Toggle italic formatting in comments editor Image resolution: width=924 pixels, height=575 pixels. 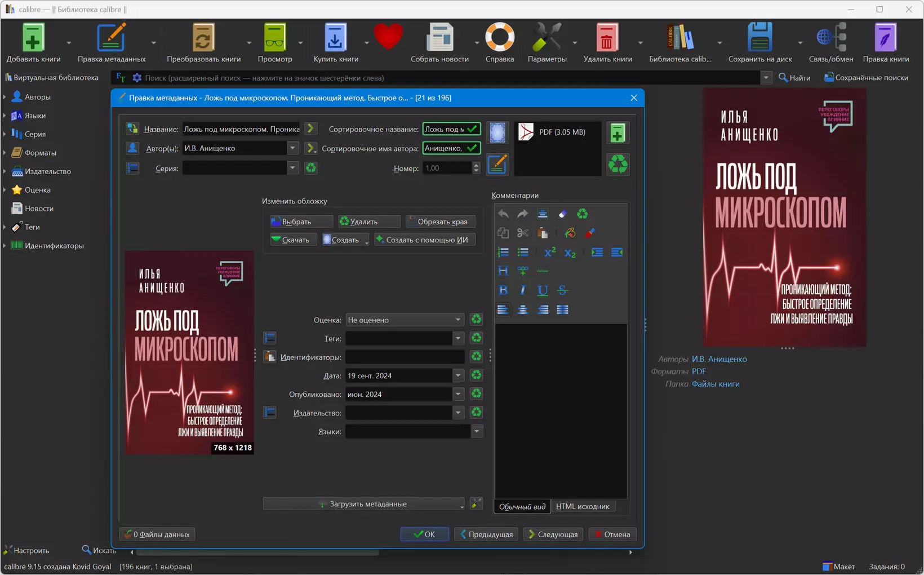[x=523, y=290]
